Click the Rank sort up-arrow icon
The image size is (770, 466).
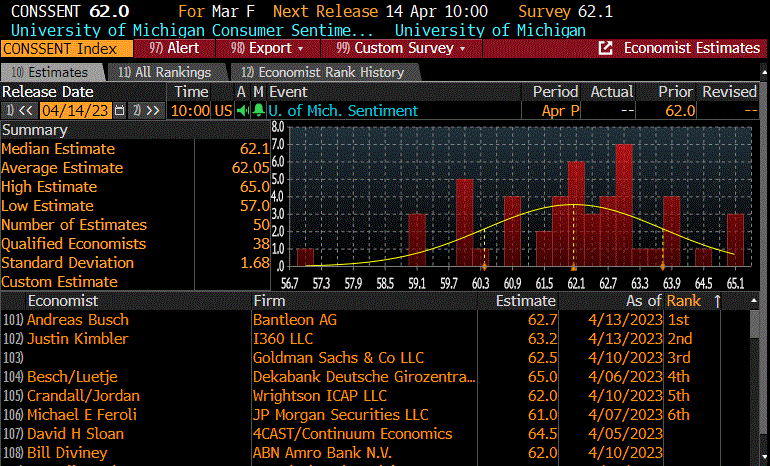pyautogui.click(x=717, y=301)
